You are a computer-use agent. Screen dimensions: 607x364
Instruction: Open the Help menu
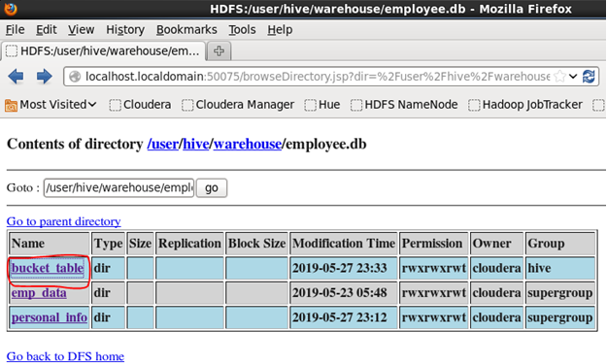pyautogui.click(x=280, y=29)
